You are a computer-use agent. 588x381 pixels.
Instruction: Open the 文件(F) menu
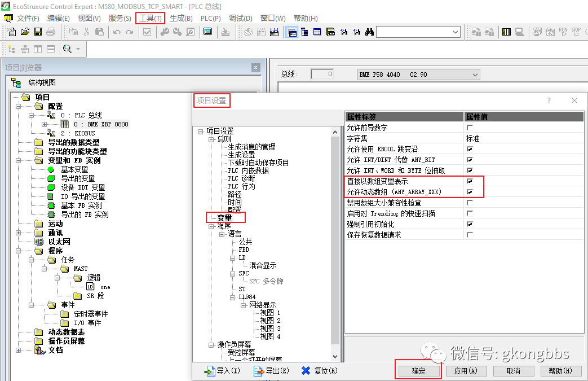tap(28, 19)
